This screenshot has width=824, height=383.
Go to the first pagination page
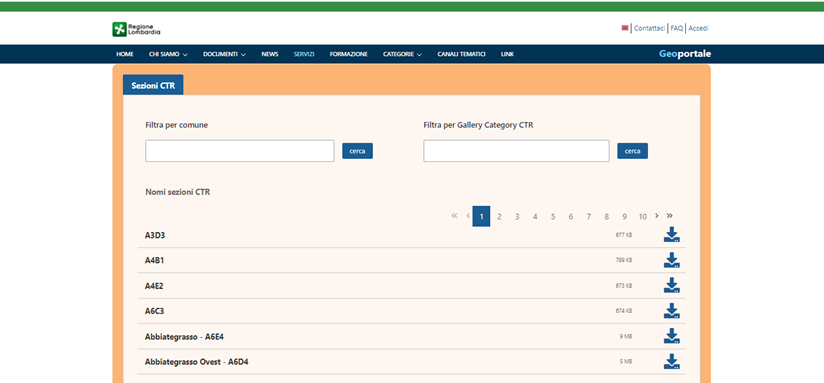tap(455, 216)
